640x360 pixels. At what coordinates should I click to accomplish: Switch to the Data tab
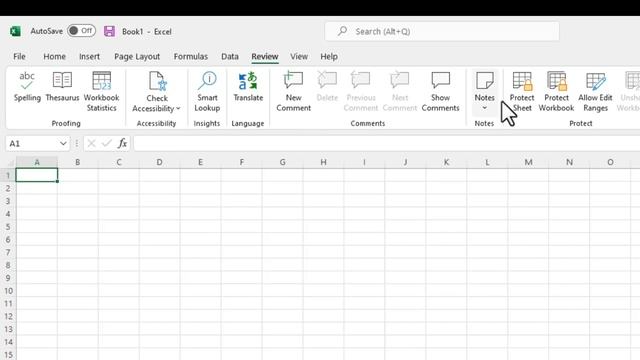click(230, 56)
